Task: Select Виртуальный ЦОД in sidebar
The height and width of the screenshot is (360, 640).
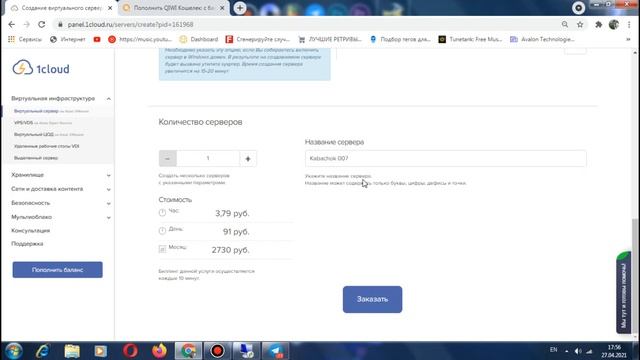Action: [49, 134]
